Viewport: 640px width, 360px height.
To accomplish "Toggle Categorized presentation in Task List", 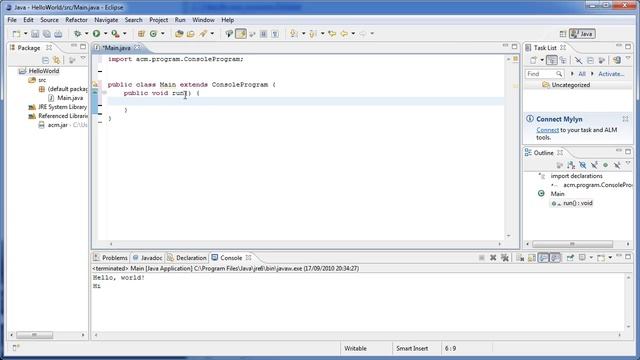I will pyautogui.click(x=551, y=60).
